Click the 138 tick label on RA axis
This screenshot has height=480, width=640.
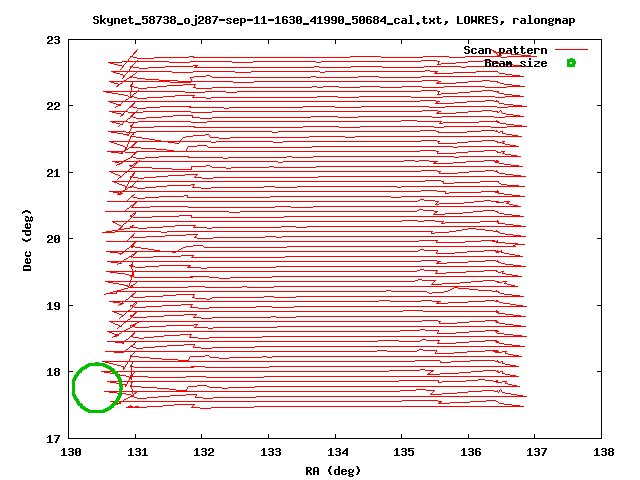pyautogui.click(x=604, y=452)
